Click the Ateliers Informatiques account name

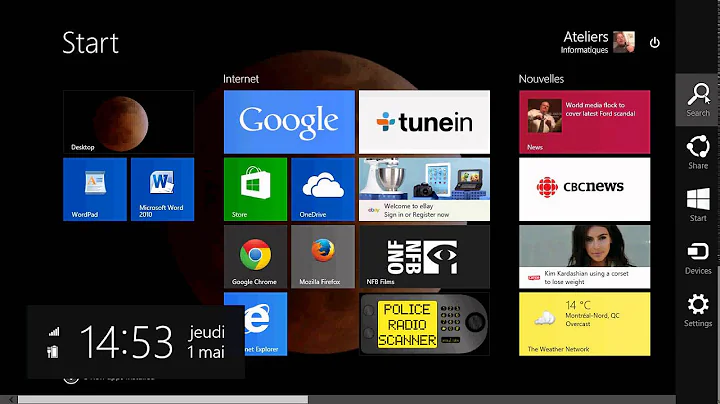coord(585,42)
